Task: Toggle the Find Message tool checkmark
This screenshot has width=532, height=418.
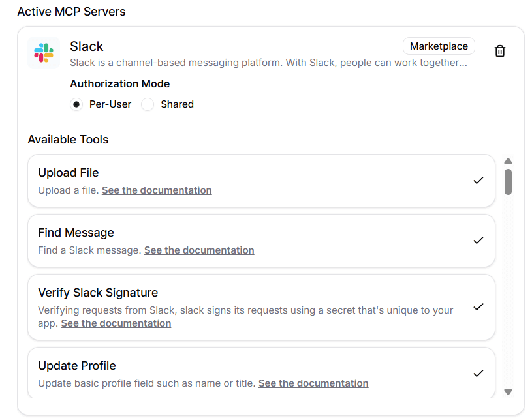Action: pyautogui.click(x=478, y=241)
